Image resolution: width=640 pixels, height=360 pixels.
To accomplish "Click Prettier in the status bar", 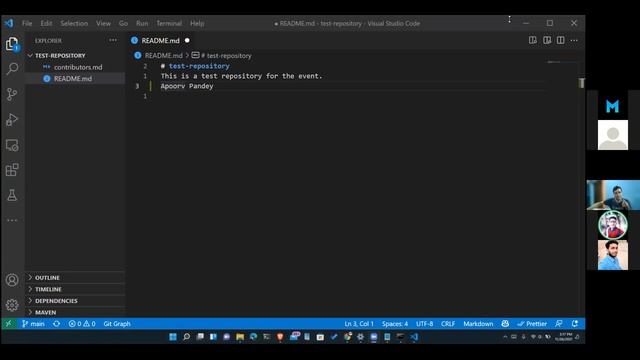I will 532,324.
